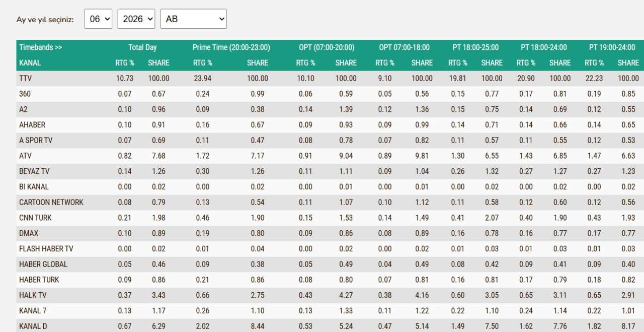Click the CARTOON NETWORK channel name
This screenshot has height=332, width=644.
click(51, 203)
